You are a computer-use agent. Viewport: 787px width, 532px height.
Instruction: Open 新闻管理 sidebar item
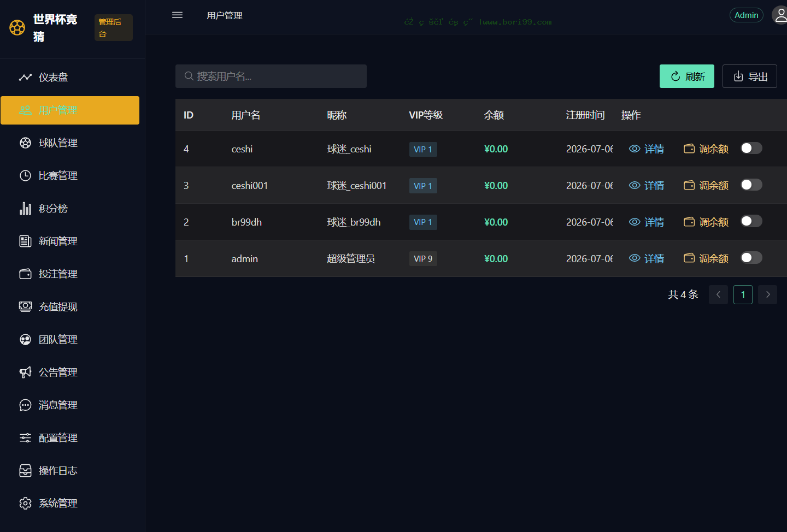(x=70, y=241)
